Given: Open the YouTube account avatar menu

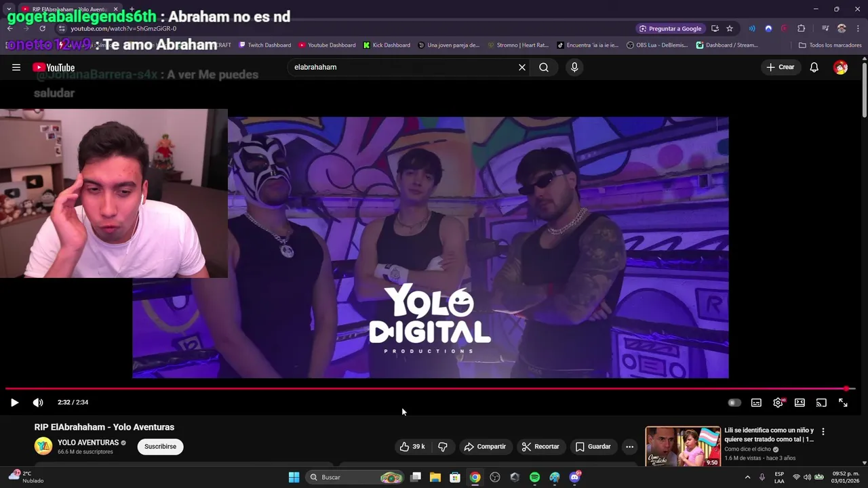Looking at the screenshot, I should pos(841,67).
